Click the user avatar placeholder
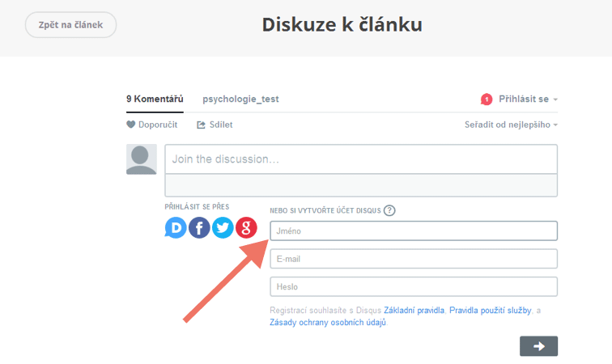 (142, 159)
